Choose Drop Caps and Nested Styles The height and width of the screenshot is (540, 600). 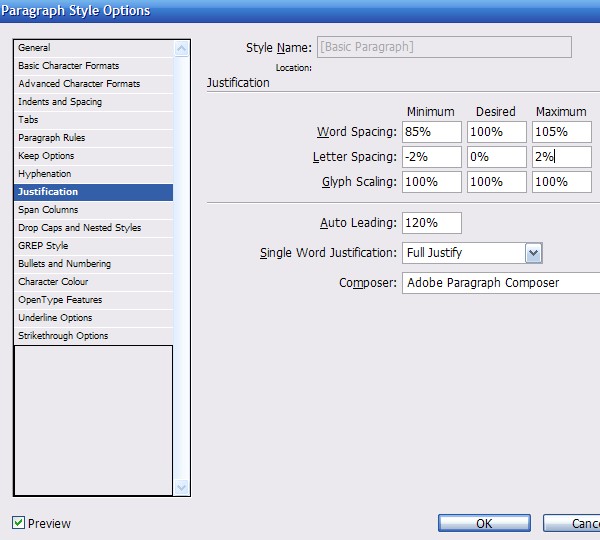tap(79, 228)
